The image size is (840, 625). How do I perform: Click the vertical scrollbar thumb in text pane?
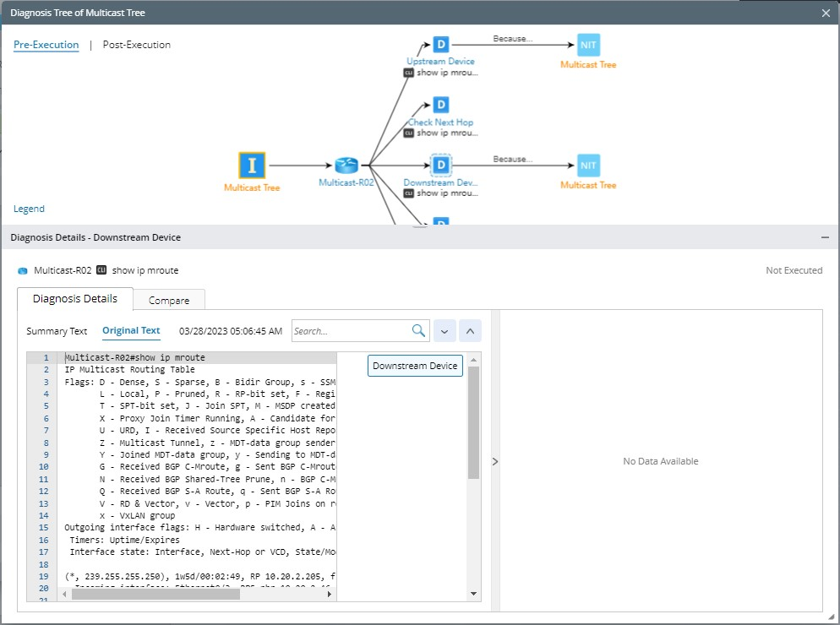[473, 422]
